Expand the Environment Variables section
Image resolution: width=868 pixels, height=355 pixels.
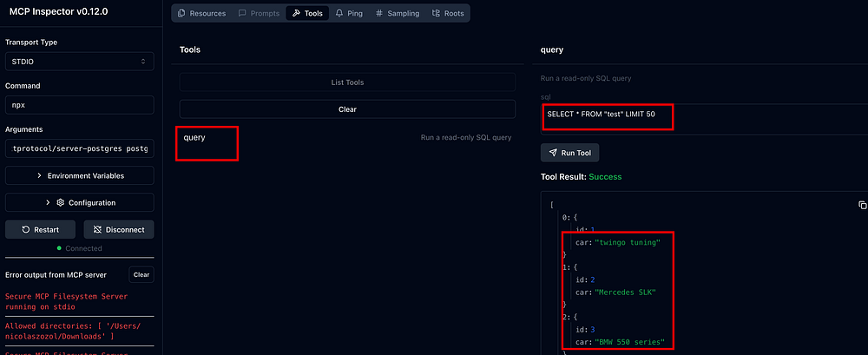point(80,175)
